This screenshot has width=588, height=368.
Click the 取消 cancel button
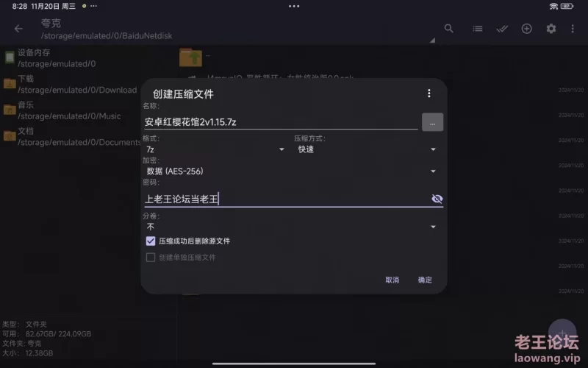[x=392, y=280]
